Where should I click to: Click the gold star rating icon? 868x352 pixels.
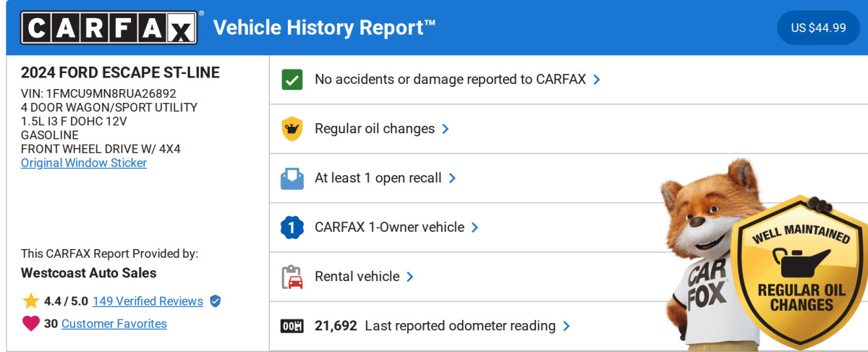(30, 301)
